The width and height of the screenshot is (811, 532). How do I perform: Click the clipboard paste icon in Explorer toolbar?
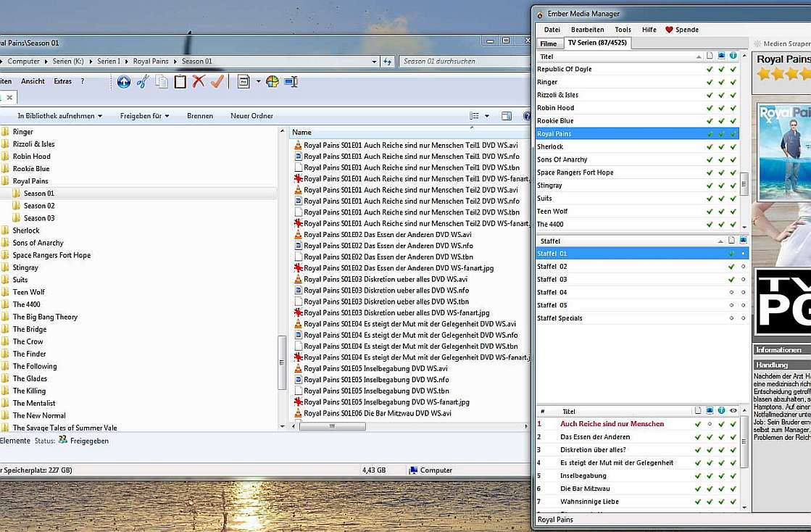pos(180,82)
